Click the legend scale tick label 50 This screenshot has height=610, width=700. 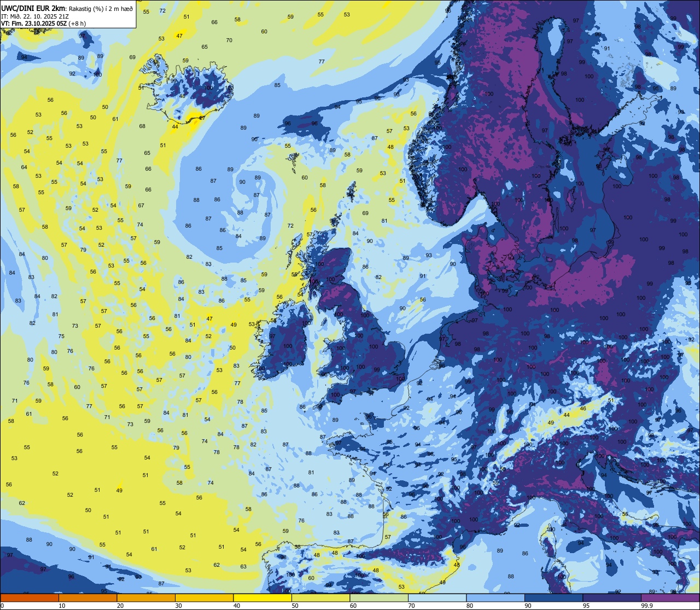[x=295, y=606]
